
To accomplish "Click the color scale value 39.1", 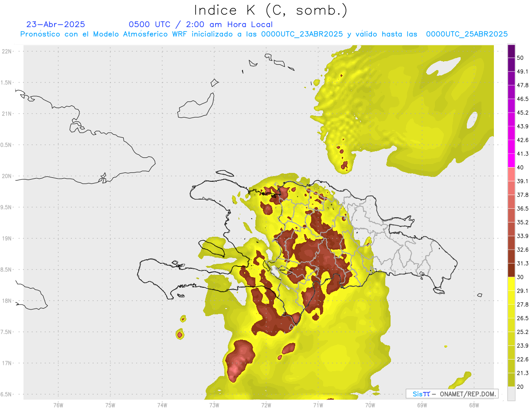I will 523,181.
